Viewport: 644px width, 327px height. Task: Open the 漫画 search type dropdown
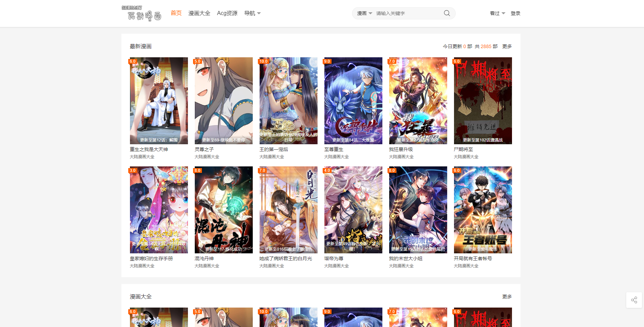(x=364, y=13)
